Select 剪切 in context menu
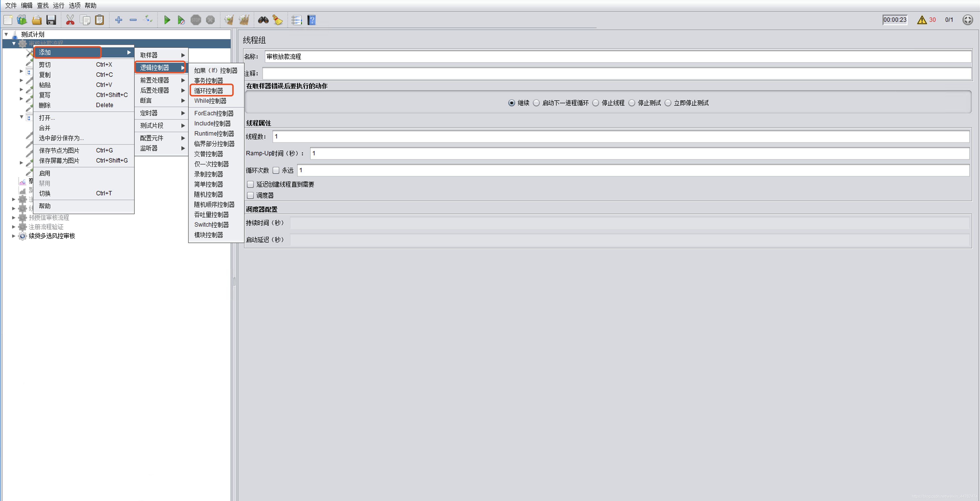980x501 pixels. click(84, 65)
